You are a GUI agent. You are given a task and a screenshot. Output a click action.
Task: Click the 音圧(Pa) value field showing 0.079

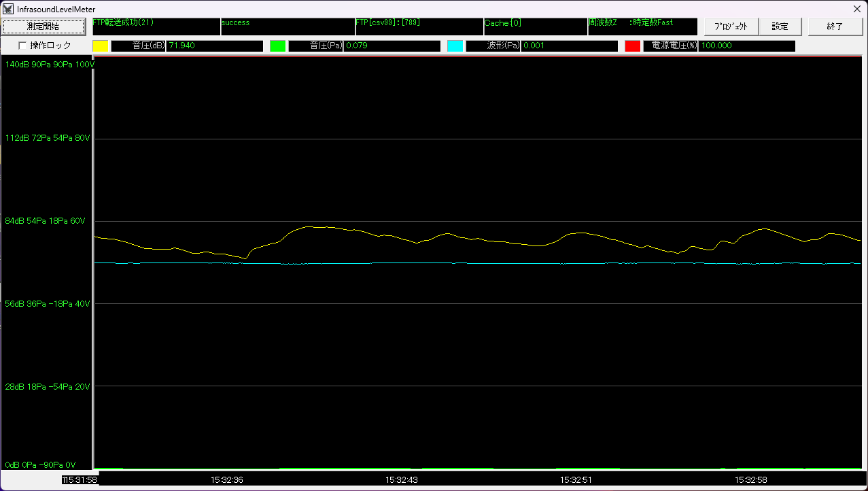pyautogui.click(x=392, y=46)
